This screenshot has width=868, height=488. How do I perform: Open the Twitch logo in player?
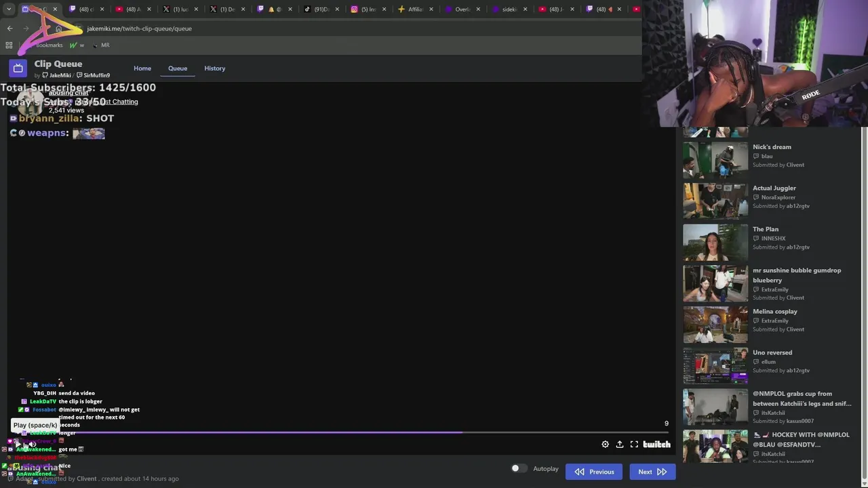point(656,445)
